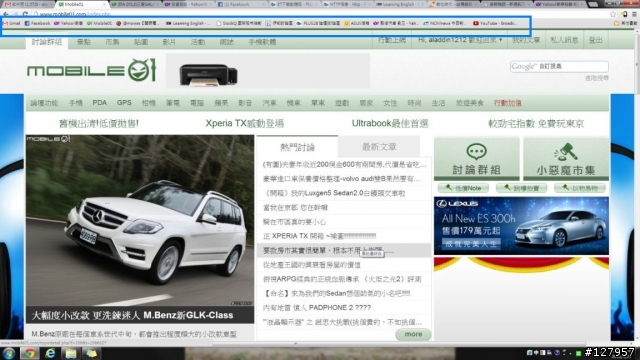The image size is (640, 360).
Task: Open the file explorer taskbar icon
Action: [x=71, y=353]
